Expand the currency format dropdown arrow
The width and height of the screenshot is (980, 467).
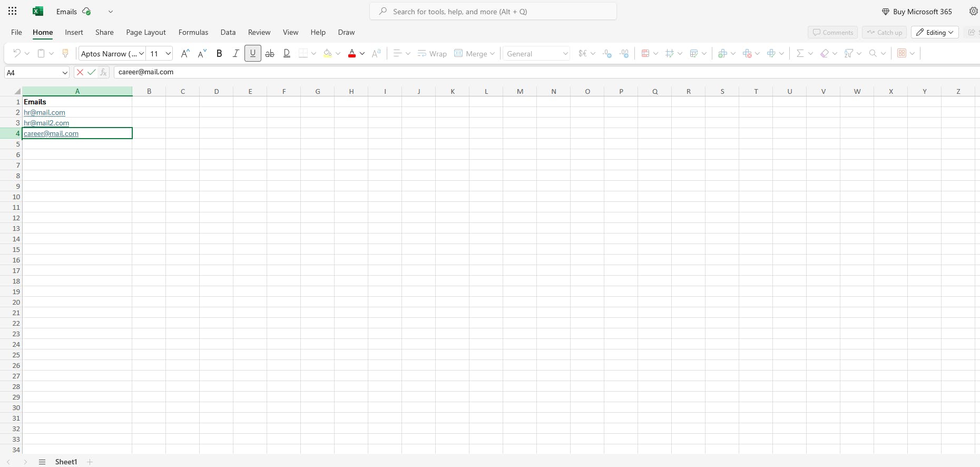(x=593, y=53)
